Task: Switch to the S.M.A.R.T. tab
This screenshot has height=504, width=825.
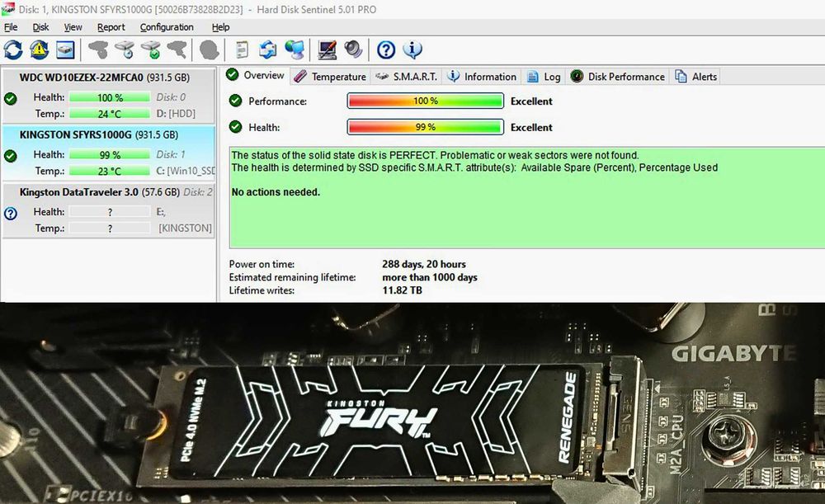Action: pyautogui.click(x=406, y=77)
